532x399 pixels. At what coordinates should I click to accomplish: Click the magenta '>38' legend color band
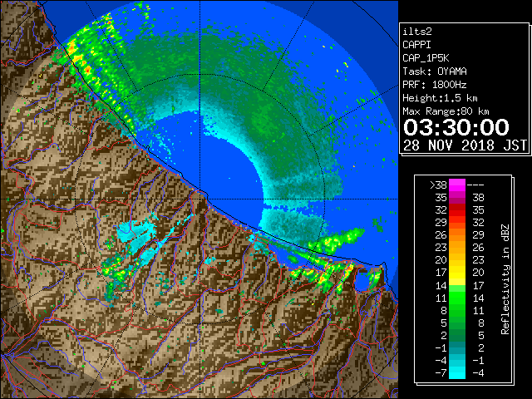point(457,185)
